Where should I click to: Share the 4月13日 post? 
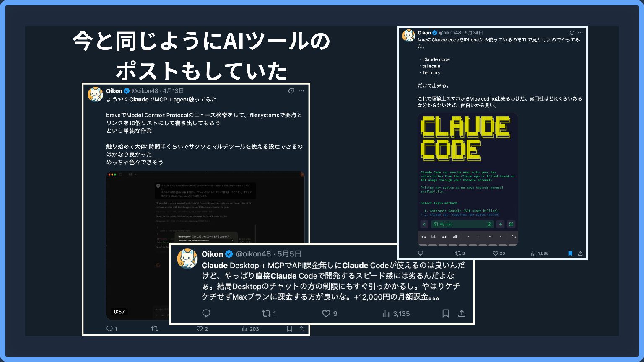pos(301,329)
